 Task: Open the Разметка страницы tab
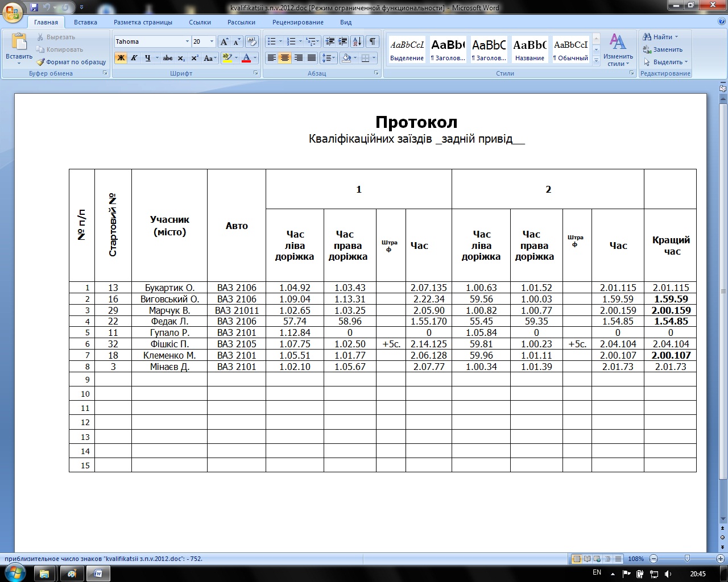(143, 22)
